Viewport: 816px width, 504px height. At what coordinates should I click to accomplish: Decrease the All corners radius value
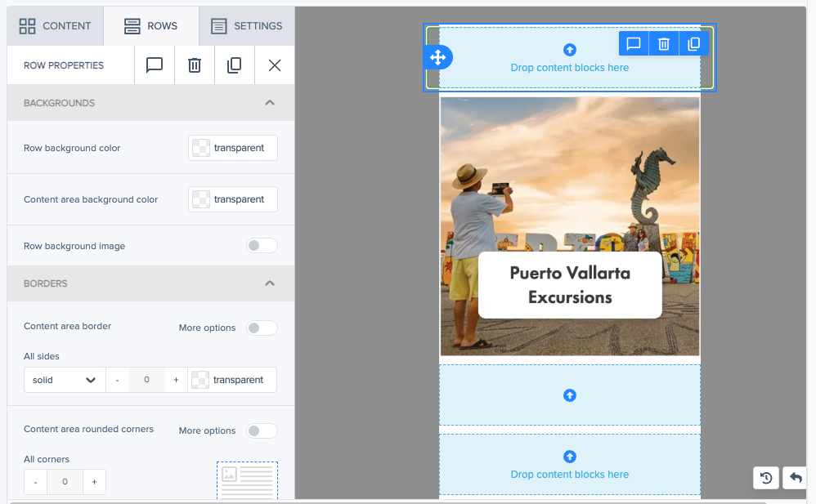coord(35,482)
